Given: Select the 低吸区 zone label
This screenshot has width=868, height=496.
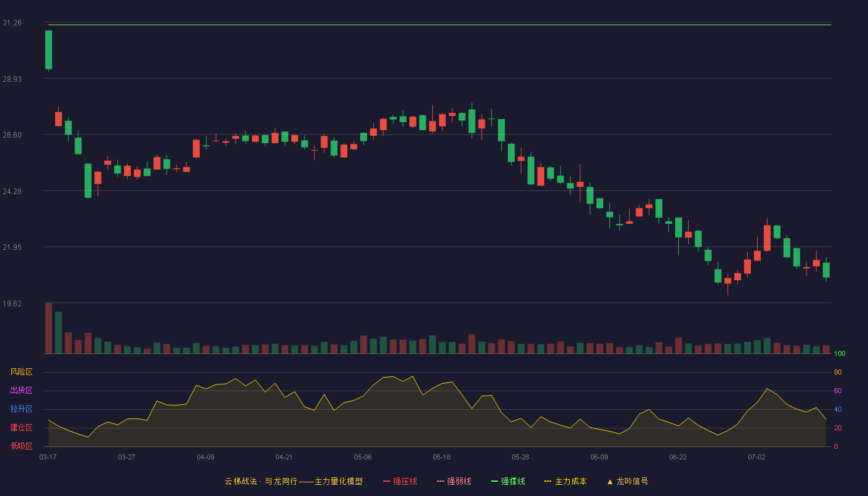Looking at the screenshot, I should click(21, 446).
